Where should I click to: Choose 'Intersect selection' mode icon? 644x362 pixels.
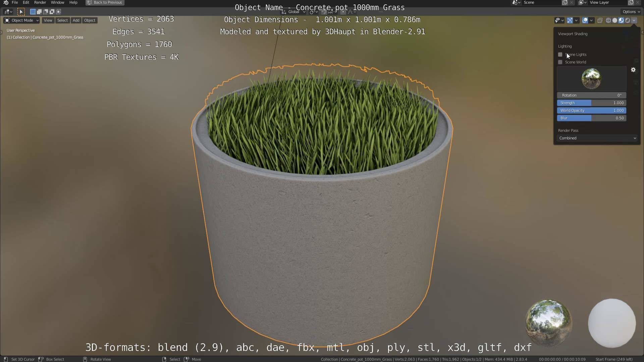[x=58, y=12]
